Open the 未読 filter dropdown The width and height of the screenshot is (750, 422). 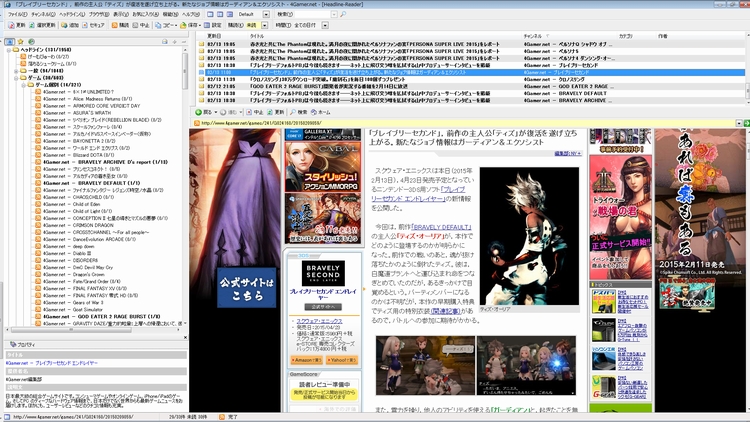click(265, 25)
